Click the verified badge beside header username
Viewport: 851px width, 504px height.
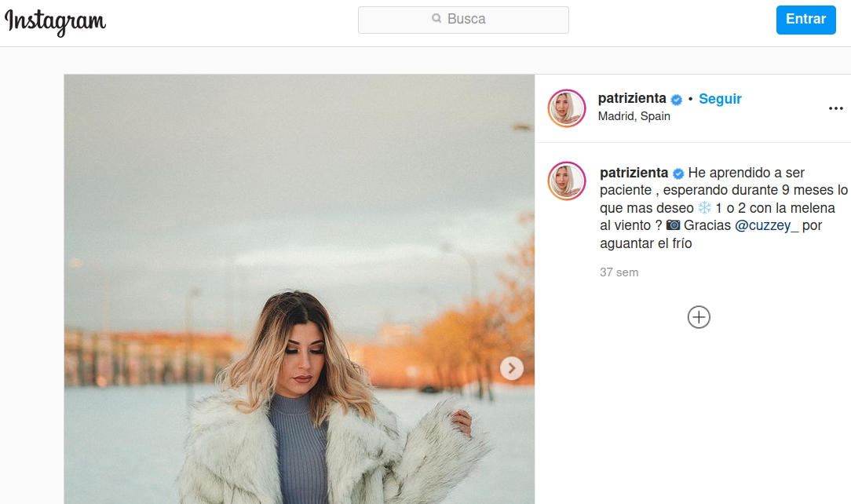click(x=676, y=100)
